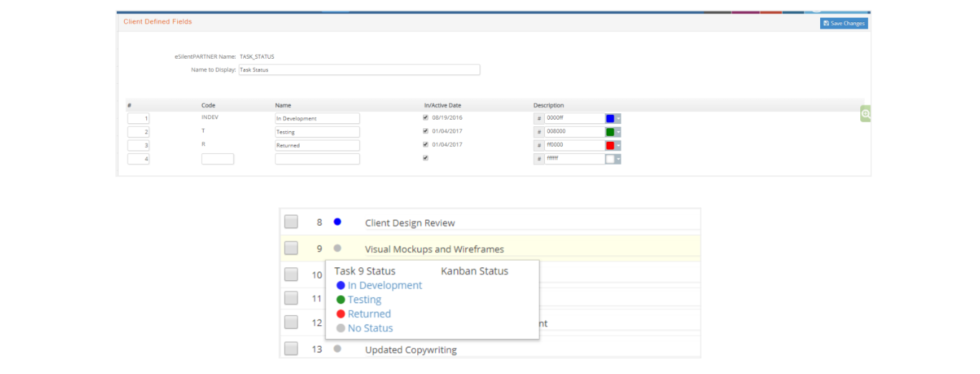This screenshot has height=374, width=980.
Task: Set task 9 status to Testing
Action: [364, 299]
